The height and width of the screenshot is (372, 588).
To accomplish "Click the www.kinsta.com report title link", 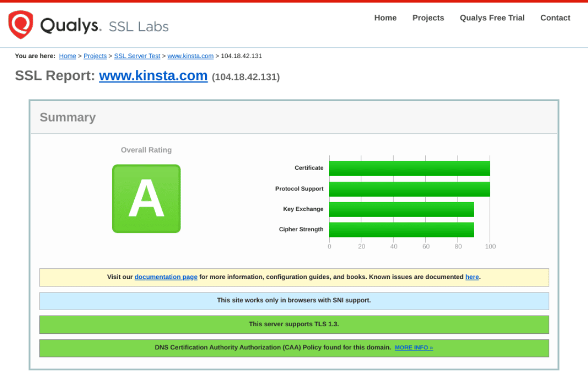I will pos(153,76).
